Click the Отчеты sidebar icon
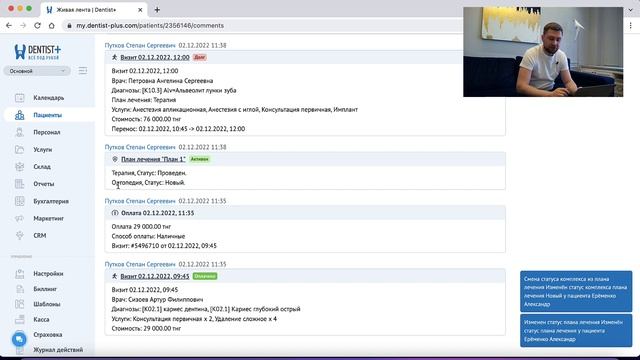 [20, 184]
